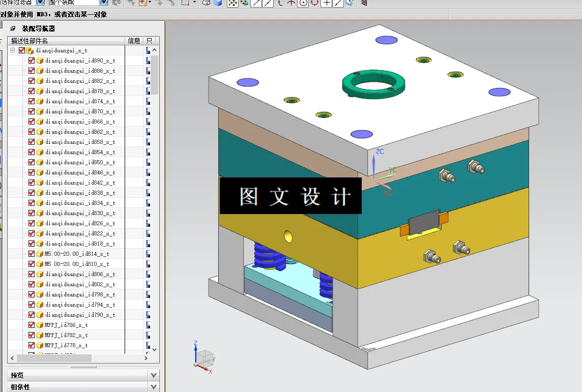The height and width of the screenshot is (392, 582).
Task: Open the rectangular selection tool icon
Action: tap(186, 3)
